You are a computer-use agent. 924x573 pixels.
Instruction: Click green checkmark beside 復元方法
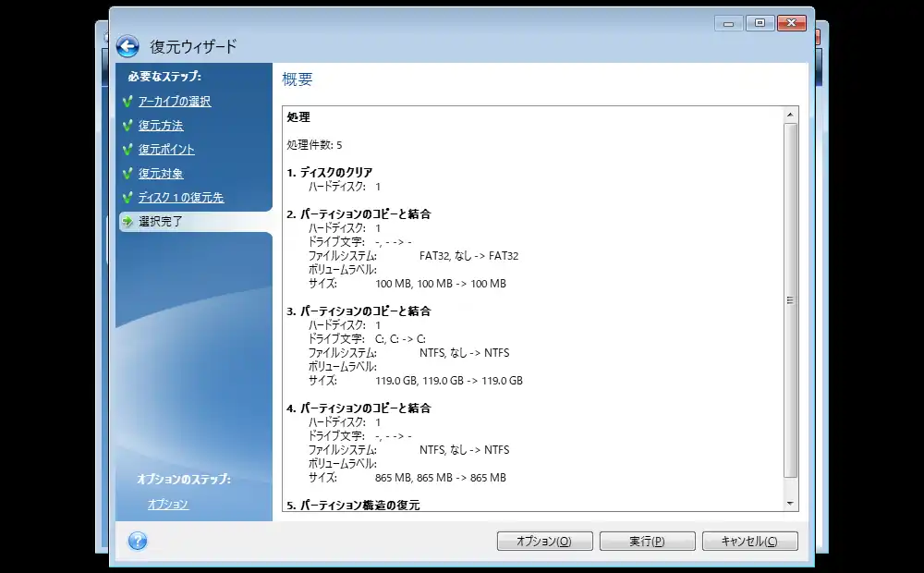click(x=128, y=126)
